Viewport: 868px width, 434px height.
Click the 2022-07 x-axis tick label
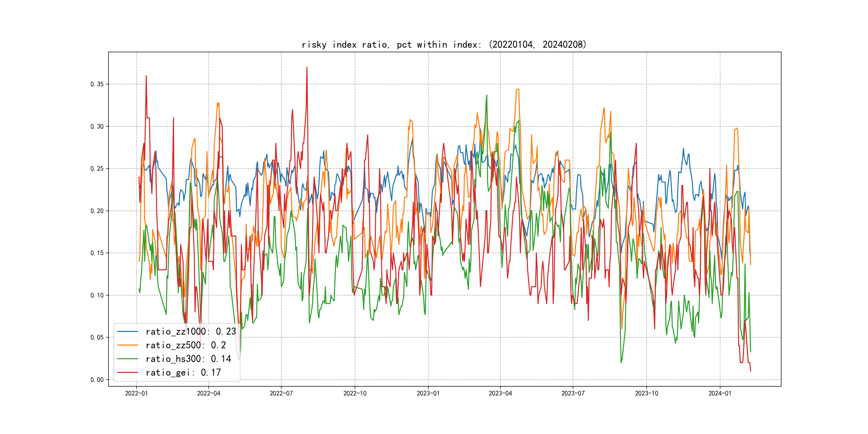281,393
